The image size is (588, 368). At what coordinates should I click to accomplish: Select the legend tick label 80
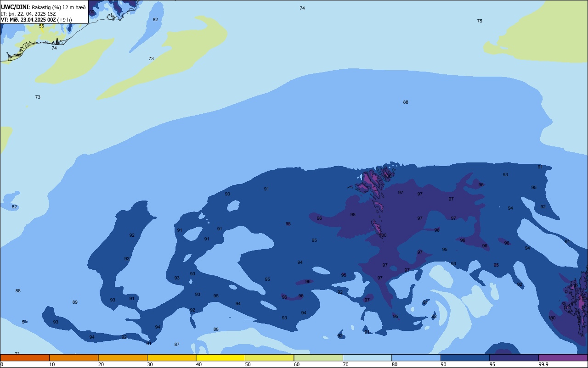tap(395, 364)
